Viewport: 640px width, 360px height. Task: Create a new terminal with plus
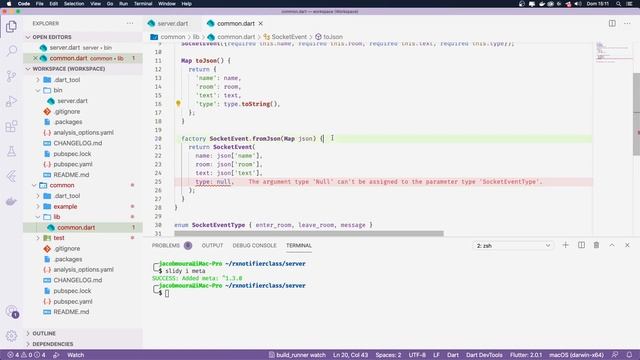pos(565,245)
